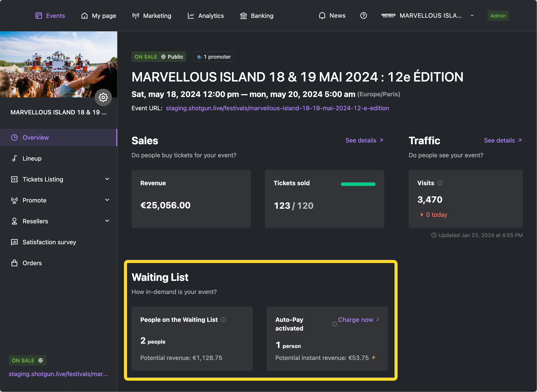The height and width of the screenshot is (392, 537).
Task: Open the sidebar staging.shotgun.live link
Action: [58, 374]
